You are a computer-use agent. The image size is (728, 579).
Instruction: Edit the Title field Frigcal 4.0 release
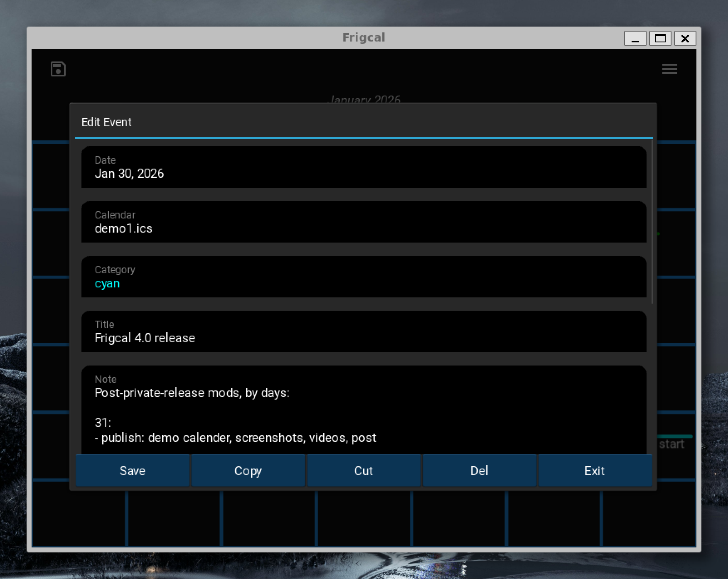pos(364,331)
